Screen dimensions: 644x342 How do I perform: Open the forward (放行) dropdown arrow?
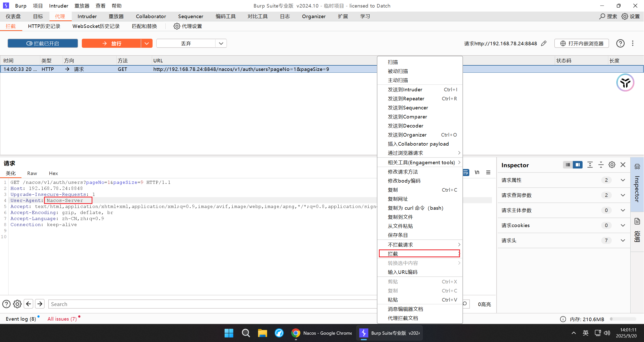point(147,43)
